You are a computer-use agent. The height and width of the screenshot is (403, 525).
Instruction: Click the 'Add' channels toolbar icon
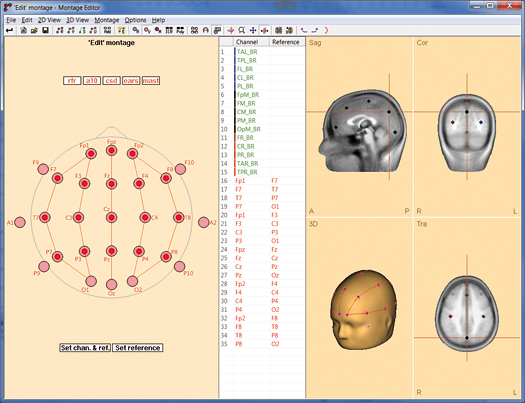[x=107, y=30]
